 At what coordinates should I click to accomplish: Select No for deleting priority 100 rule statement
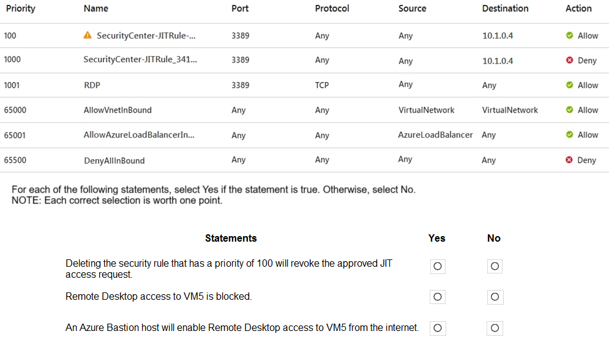pyautogui.click(x=495, y=266)
